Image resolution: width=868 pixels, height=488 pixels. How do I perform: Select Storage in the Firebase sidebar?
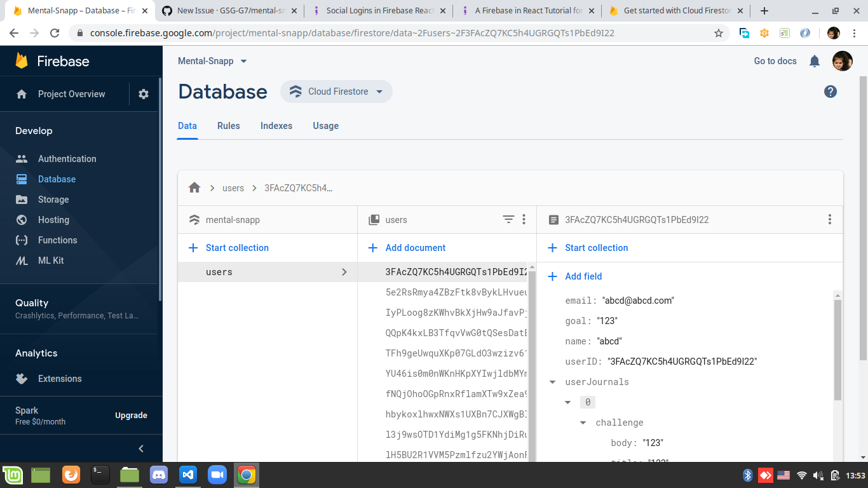[52, 199]
